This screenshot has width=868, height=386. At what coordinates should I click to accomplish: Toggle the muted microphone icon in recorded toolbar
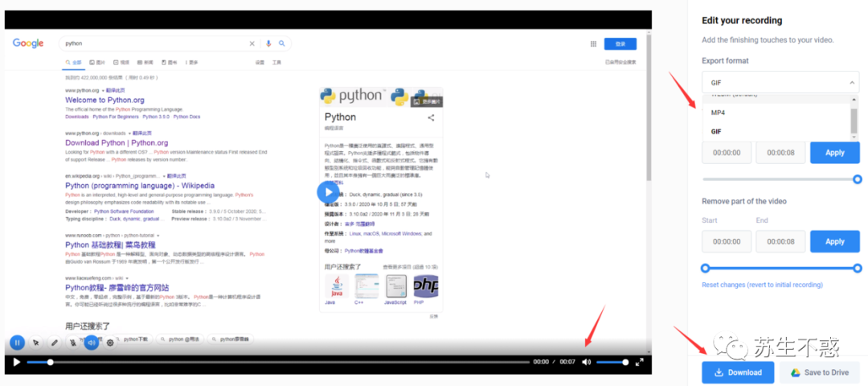tap(73, 343)
